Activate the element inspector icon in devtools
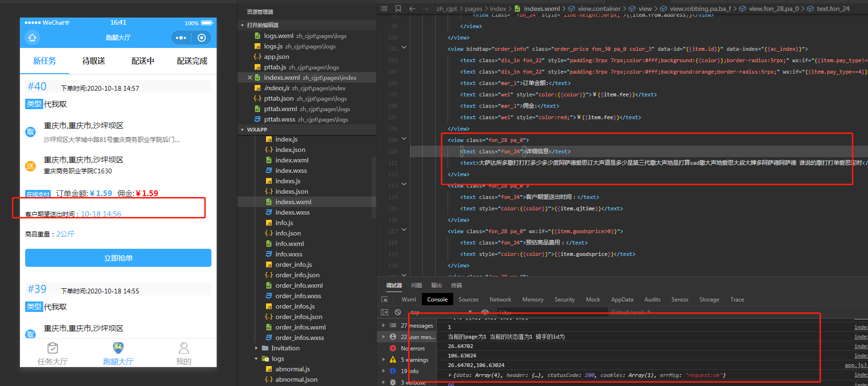Viewport: 868px width, 386px height. pos(385,300)
